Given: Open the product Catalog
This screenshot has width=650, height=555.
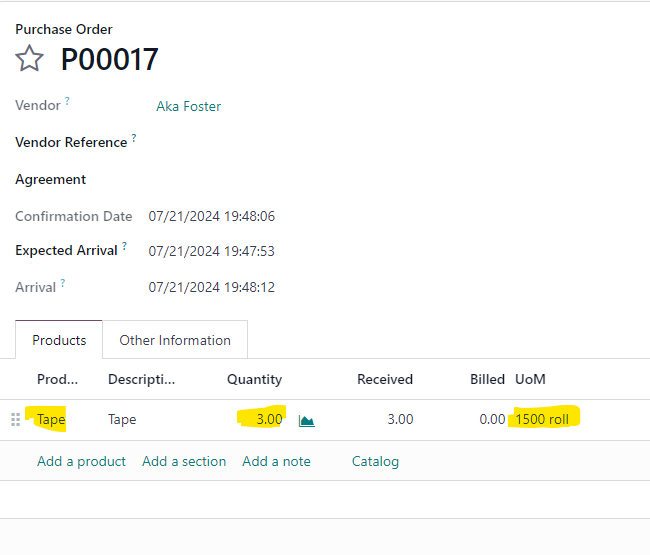Looking at the screenshot, I should tap(375, 461).
